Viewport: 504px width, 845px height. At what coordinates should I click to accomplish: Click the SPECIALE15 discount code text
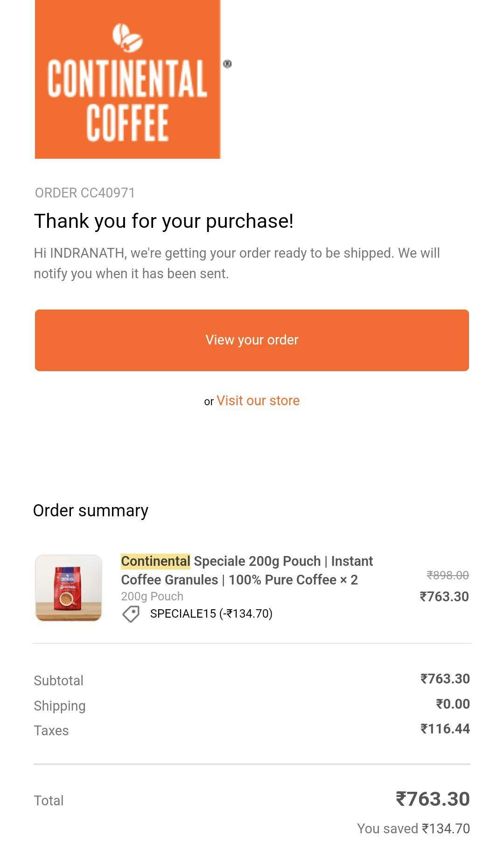pos(211,613)
